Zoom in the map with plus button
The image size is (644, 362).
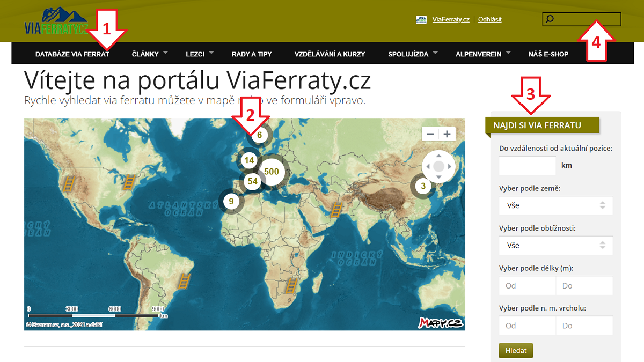447,134
